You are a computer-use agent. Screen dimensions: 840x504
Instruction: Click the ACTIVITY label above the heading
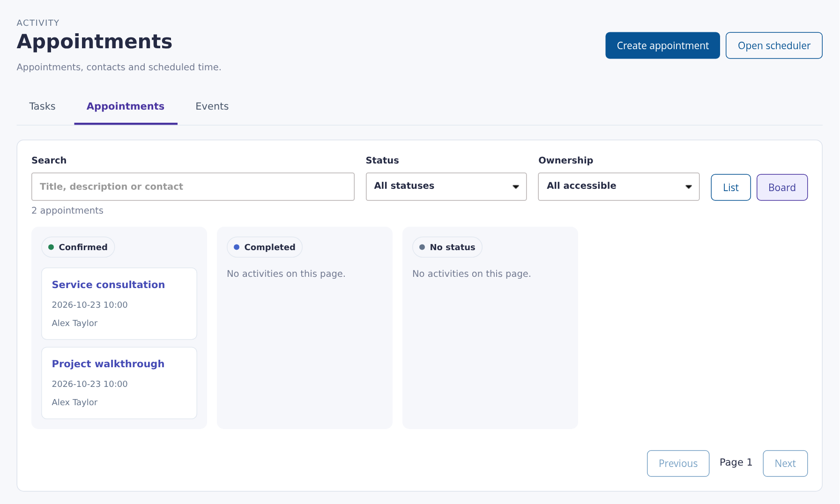pyautogui.click(x=38, y=23)
